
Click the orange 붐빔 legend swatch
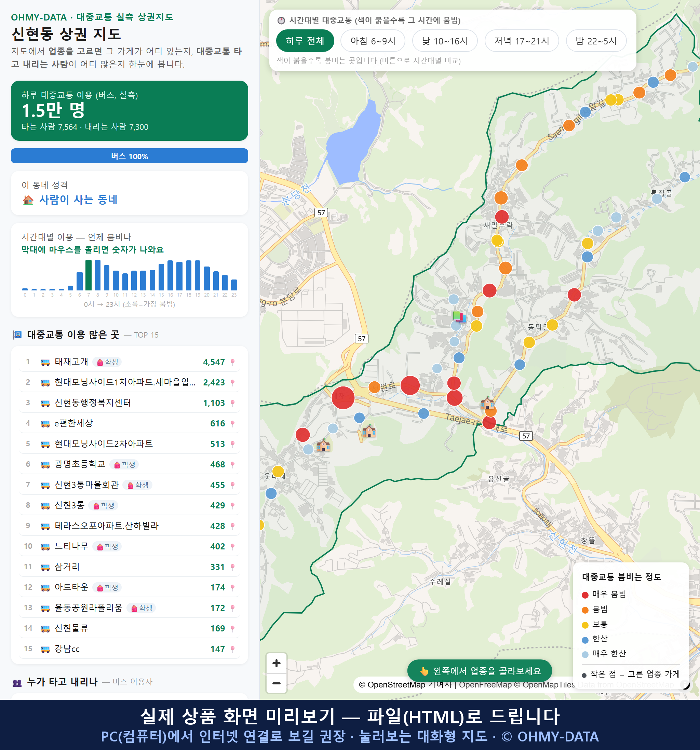click(x=585, y=610)
